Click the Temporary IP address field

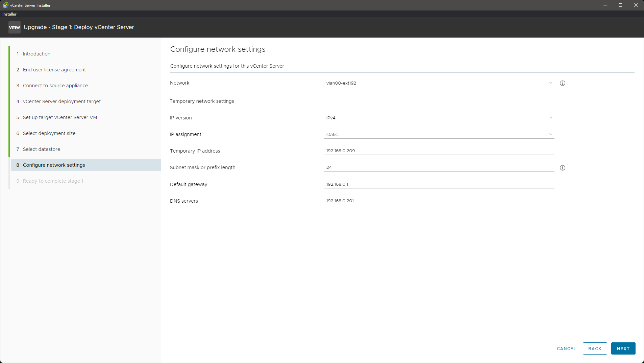click(x=439, y=151)
